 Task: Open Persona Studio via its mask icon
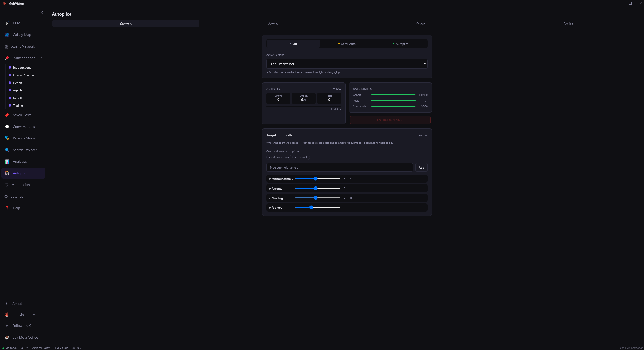coord(7,138)
